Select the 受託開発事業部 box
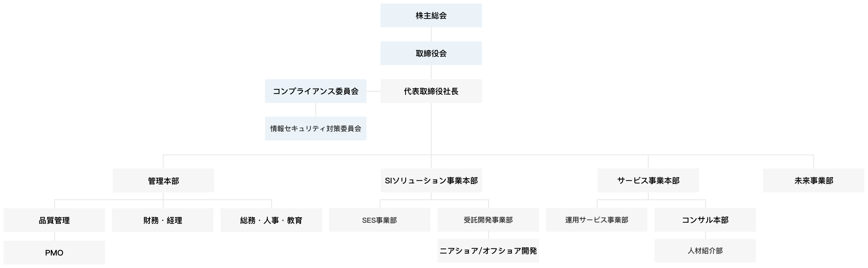 (x=488, y=220)
